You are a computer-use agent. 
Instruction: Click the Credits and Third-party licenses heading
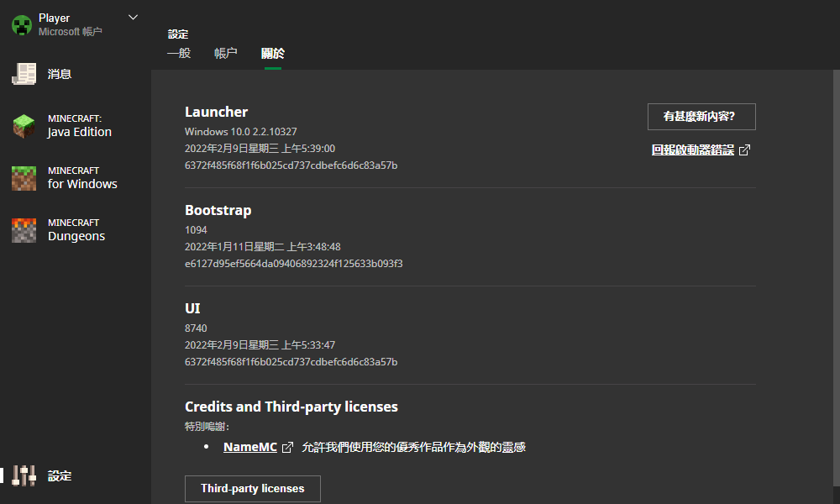[x=291, y=407]
